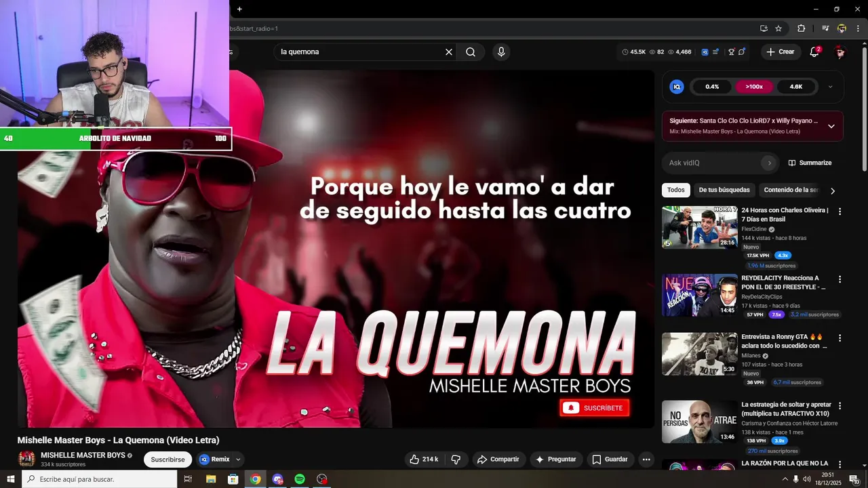Click the 4.6K vidIQ stat pill
868x488 pixels.
[x=796, y=87]
